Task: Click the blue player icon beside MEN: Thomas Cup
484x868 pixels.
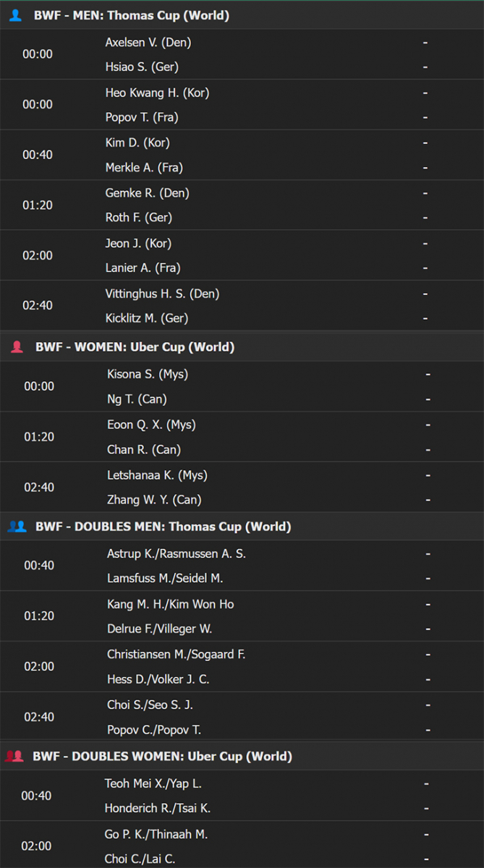Action: point(15,14)
